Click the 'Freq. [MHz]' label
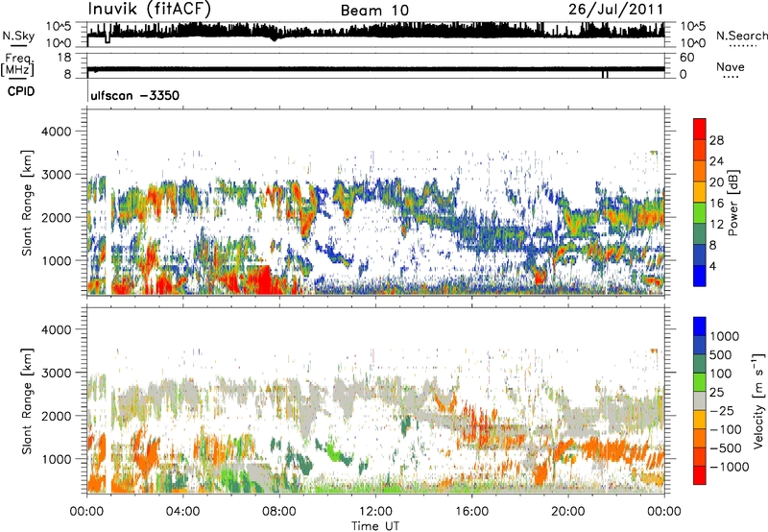Image resolution: width=768 pixels, height=532 pixels. [17, 64]
